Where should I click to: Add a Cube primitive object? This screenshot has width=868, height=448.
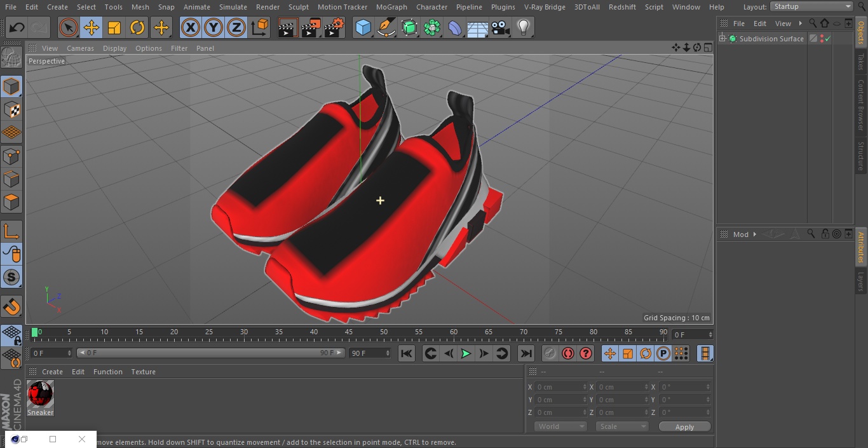coord(363,27)
